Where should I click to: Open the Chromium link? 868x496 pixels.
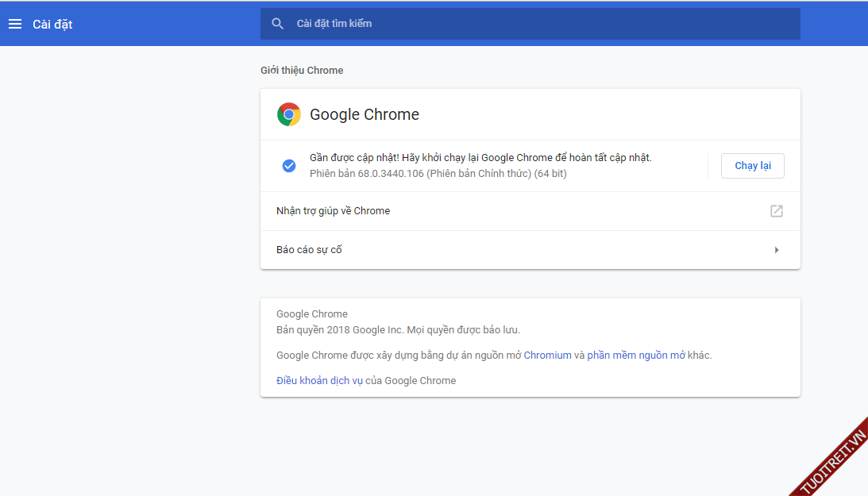tap(547, 356)
